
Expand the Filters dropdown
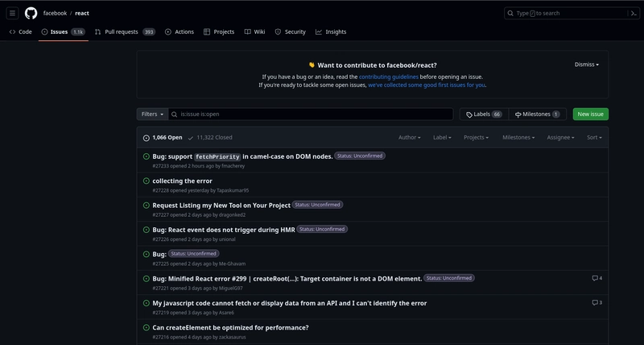tap(152, 114)
